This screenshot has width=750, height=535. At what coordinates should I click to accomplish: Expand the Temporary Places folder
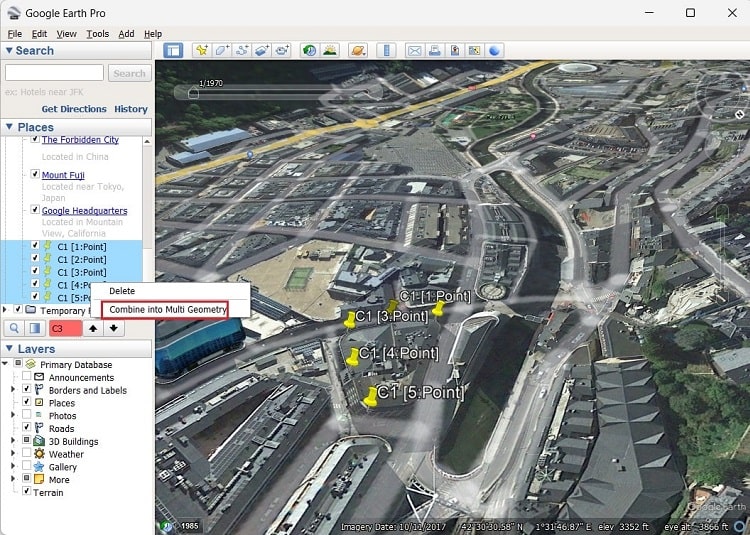pos(6,310)
